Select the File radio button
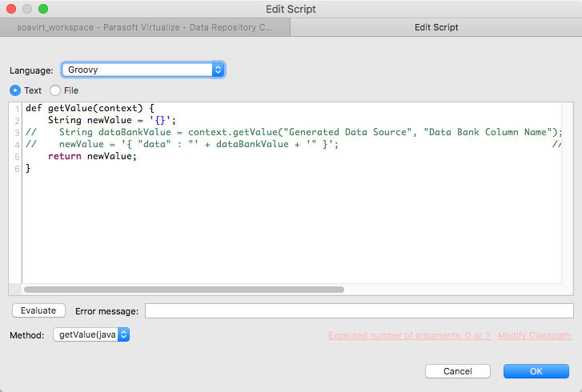 [55, 90]
